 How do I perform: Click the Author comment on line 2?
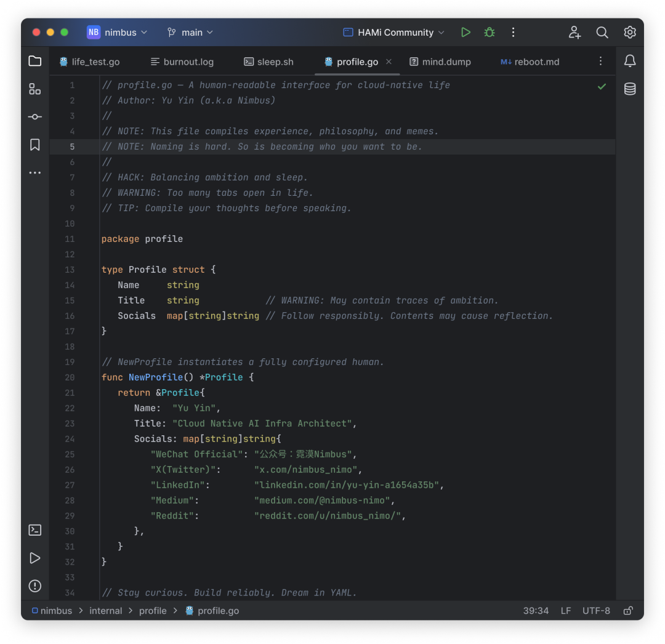[188, 100]
